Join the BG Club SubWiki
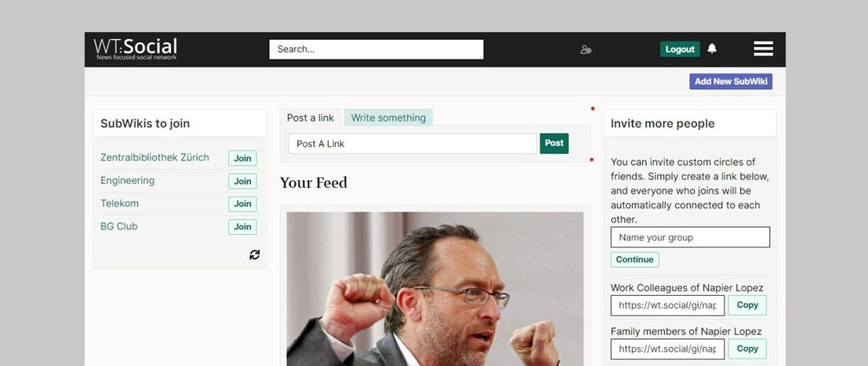Image resolution: width=868 pixels, height=366 pixels. pyautogui.click(x=242, y=227)
